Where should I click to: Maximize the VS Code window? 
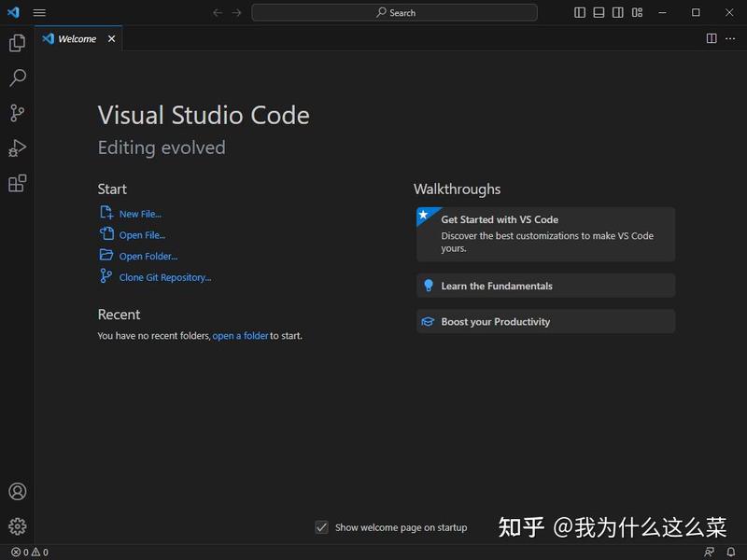point(696,13)
